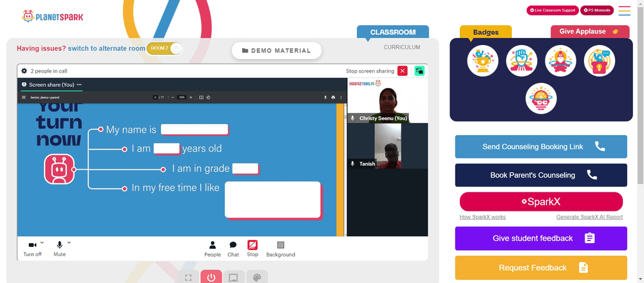Image resolution: width=644 pixels, height=283 pixels.
Task: Switch to the CURRICULUM tab
Action: pos(402,47)
